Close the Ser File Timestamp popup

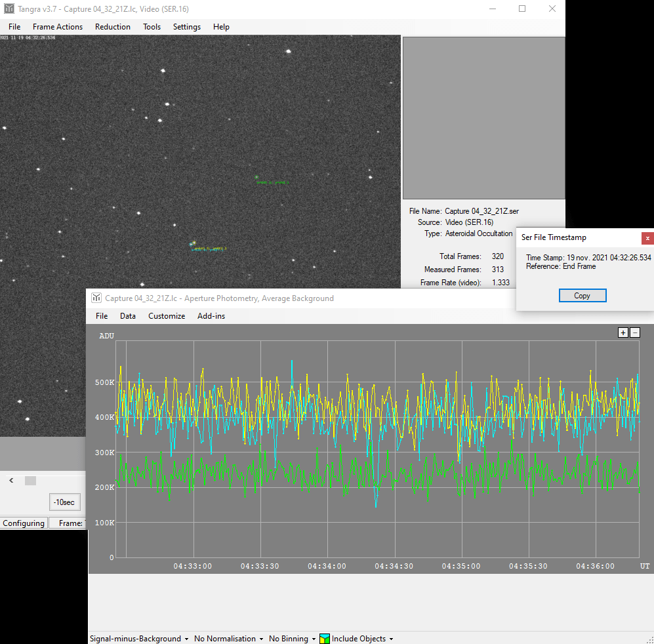coord(647,238)
